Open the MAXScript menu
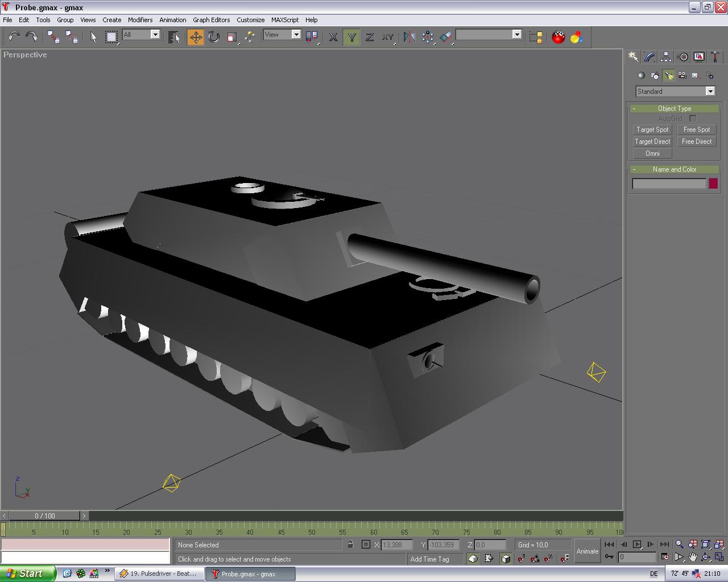728x582 pixels. click(x=284, y=20)
